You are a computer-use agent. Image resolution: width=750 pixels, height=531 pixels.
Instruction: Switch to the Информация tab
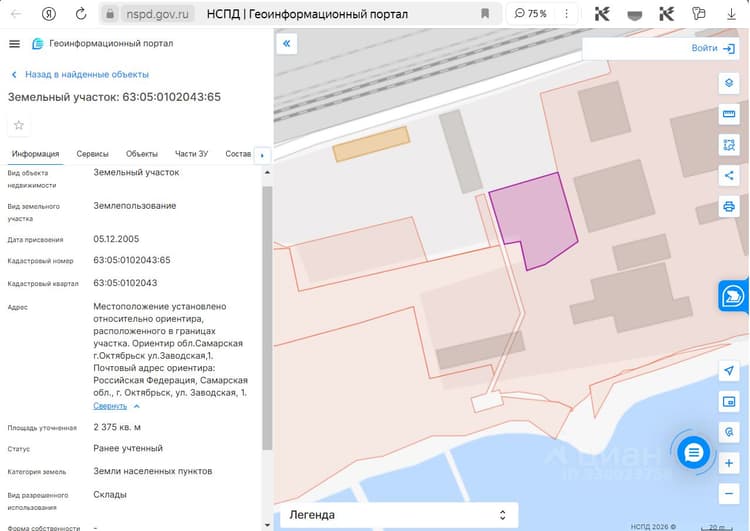tap(35, 154)
